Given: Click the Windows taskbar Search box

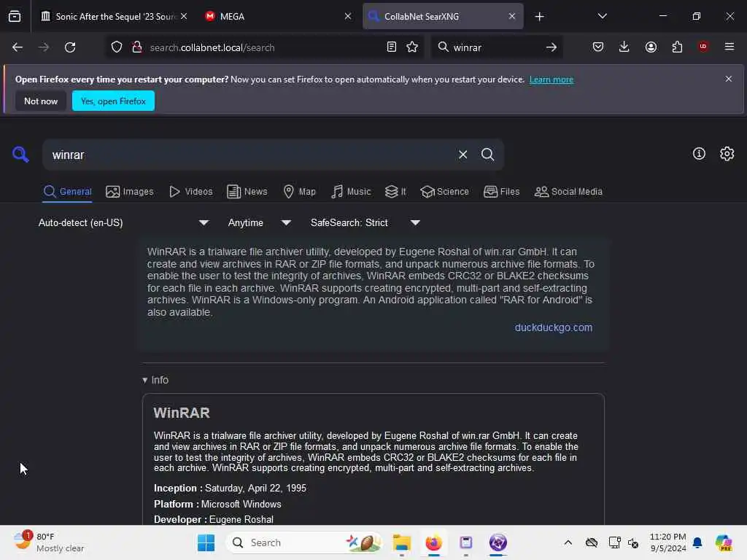Looking at the screenshot, I should pos(304,542).
